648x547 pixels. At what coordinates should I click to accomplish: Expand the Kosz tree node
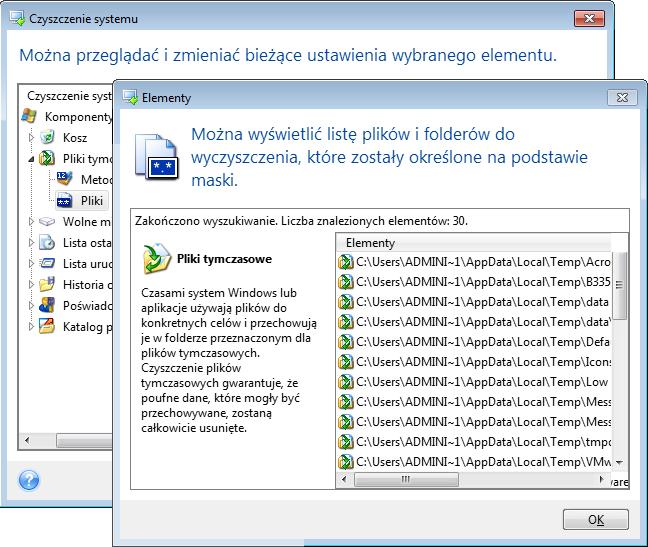pos(31,137)
